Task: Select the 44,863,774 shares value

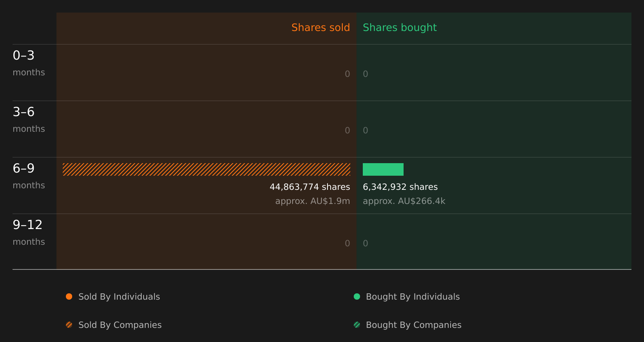Action: pyautogui.click(x=310, y=187)
